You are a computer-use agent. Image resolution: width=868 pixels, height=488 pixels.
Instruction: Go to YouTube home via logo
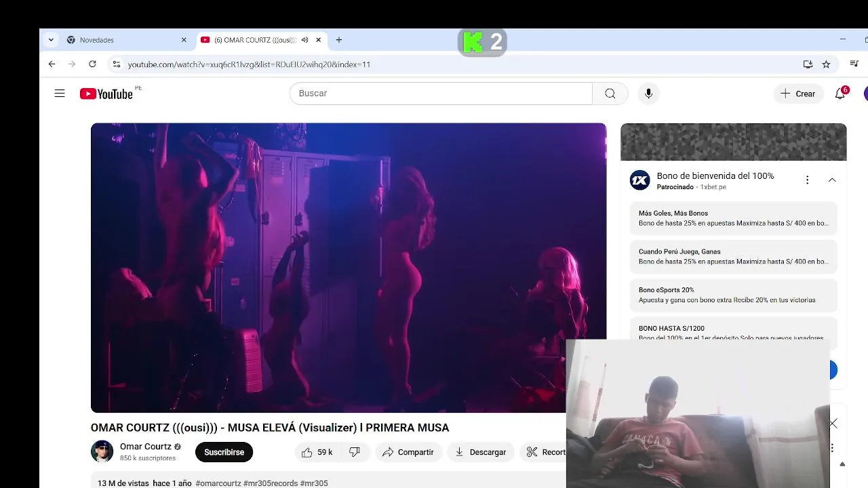coord(106,94)
